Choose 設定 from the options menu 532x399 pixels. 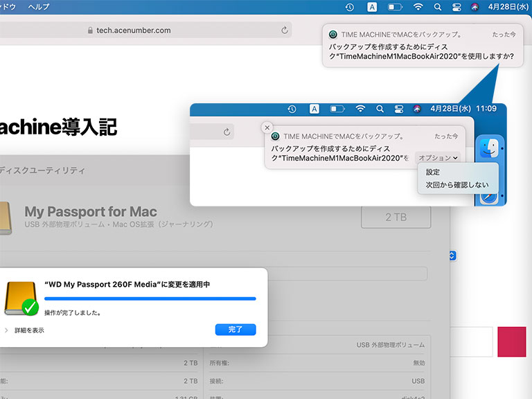(432, 172)
